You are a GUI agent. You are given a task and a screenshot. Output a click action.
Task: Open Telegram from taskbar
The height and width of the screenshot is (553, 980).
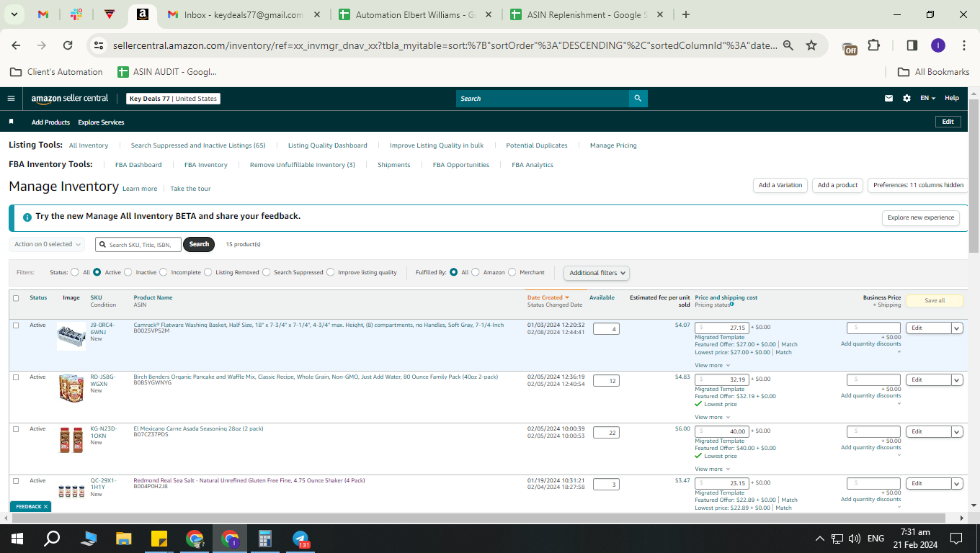click(x=300, y=538)
